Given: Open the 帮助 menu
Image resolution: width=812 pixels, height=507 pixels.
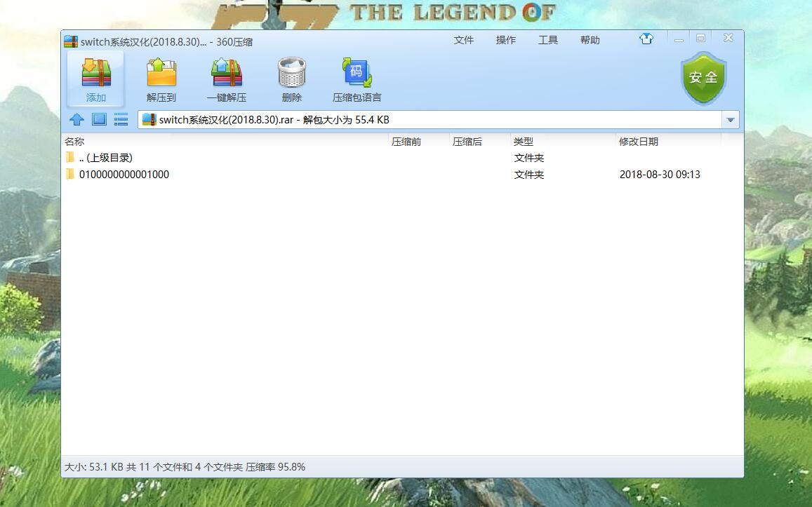Looking at the screenshot, I should click(x=590, y=41).
